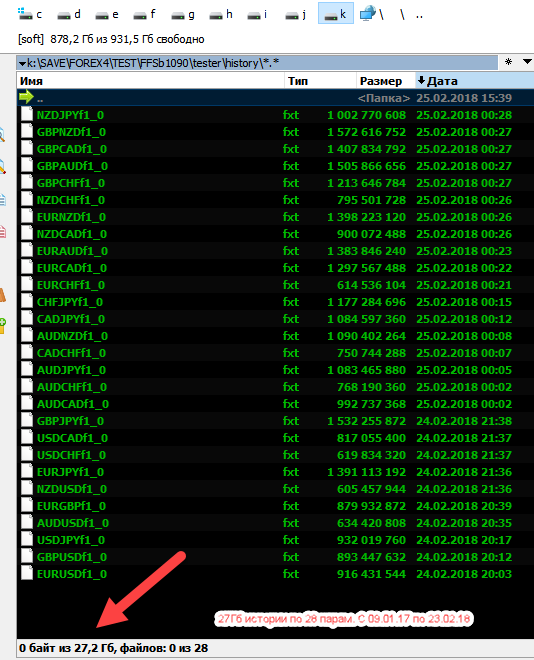Select file EURCHFf1_0
534x660 pixels.
point(275,285)
